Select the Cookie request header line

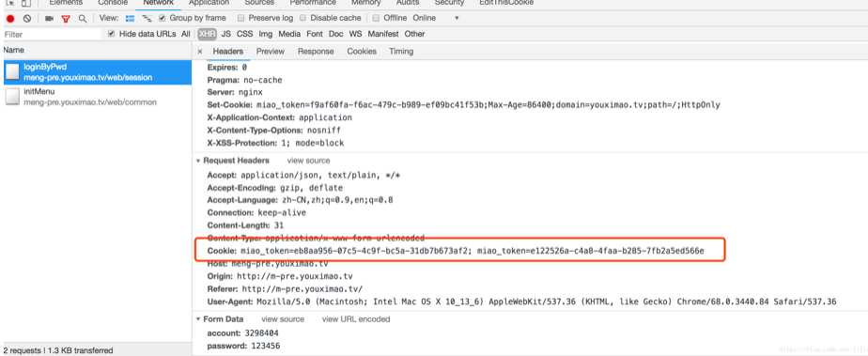[456, 251]
